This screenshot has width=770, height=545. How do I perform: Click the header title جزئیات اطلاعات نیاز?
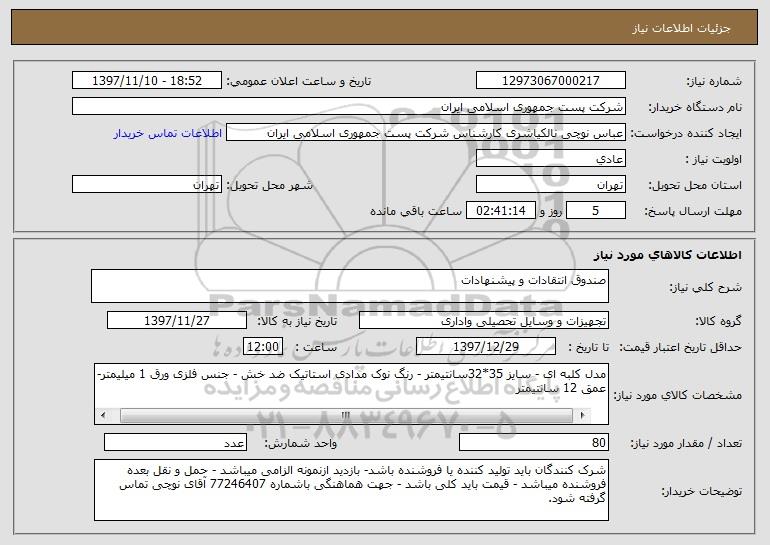pyautogui.click(x=681, y=28)
